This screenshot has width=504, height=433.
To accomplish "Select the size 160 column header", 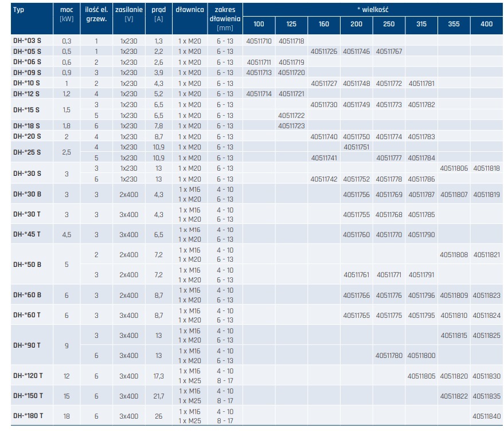I will [x=324, y=25].
